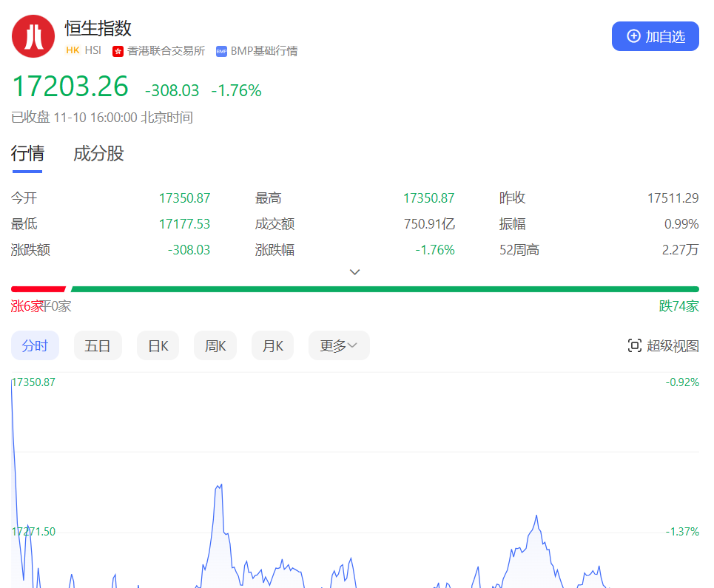Click the red Hang Seng Index logo

[33, 36]
